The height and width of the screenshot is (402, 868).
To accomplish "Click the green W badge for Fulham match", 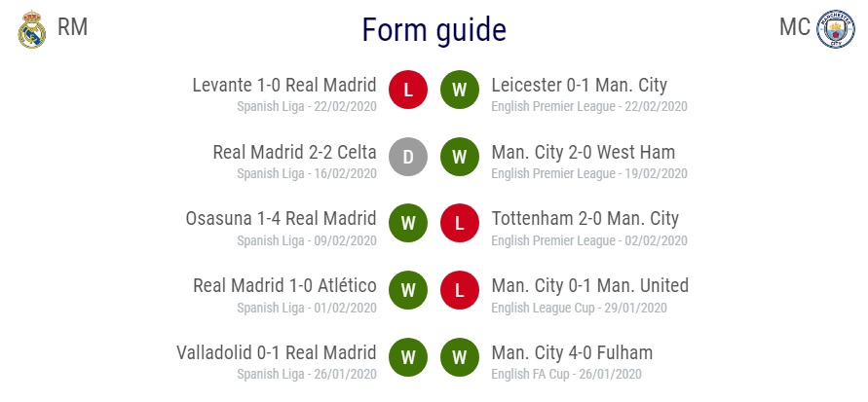I will click(460, 357).
